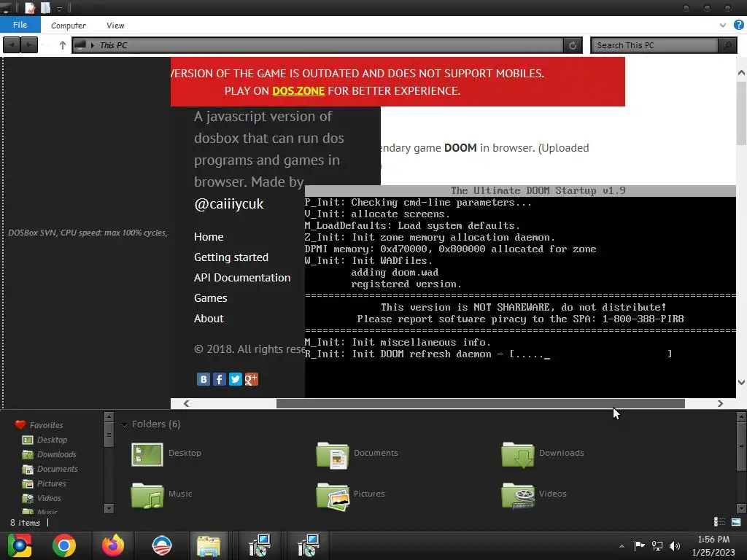747x560 pixels.
Task: Click the DOOM startup console screen
Action: pos(520,292)
